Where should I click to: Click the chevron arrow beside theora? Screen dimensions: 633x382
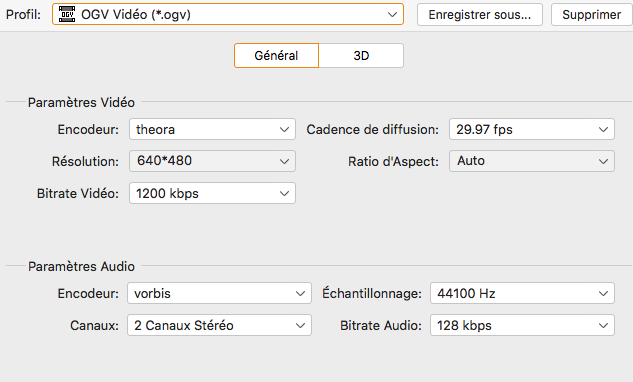[284, 130]
